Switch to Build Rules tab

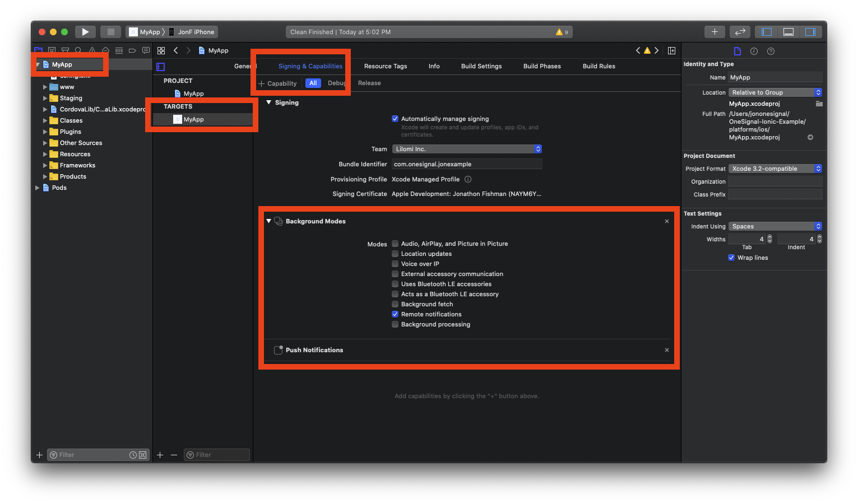[x=599, y=66]
